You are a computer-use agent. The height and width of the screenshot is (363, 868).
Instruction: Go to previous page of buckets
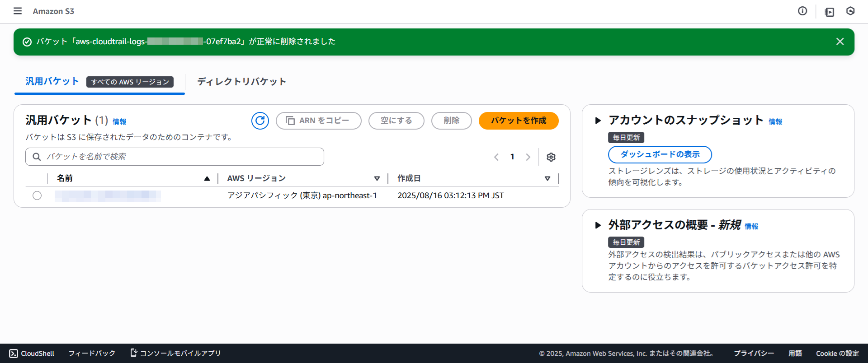point(496,157)
